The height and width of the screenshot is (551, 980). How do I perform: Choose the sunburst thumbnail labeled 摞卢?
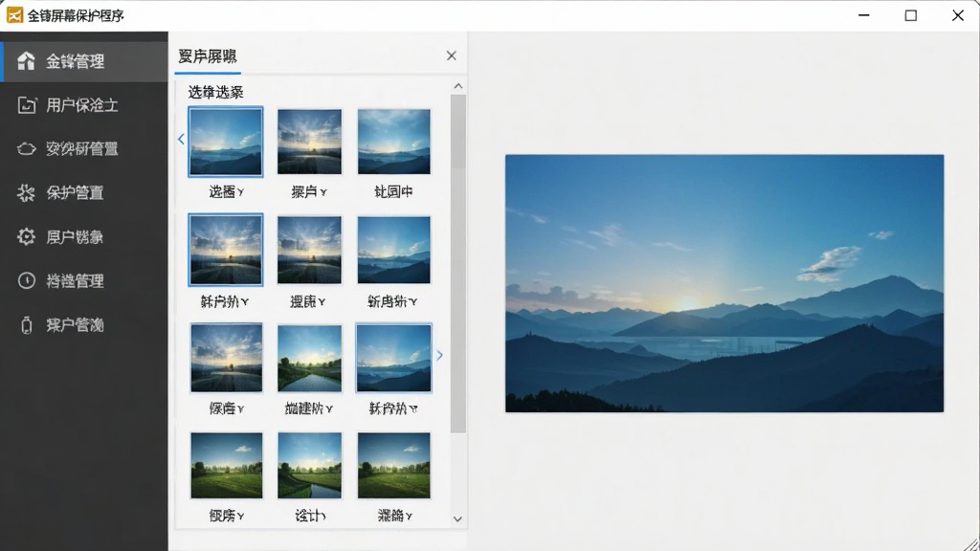(x=309, y=142)
